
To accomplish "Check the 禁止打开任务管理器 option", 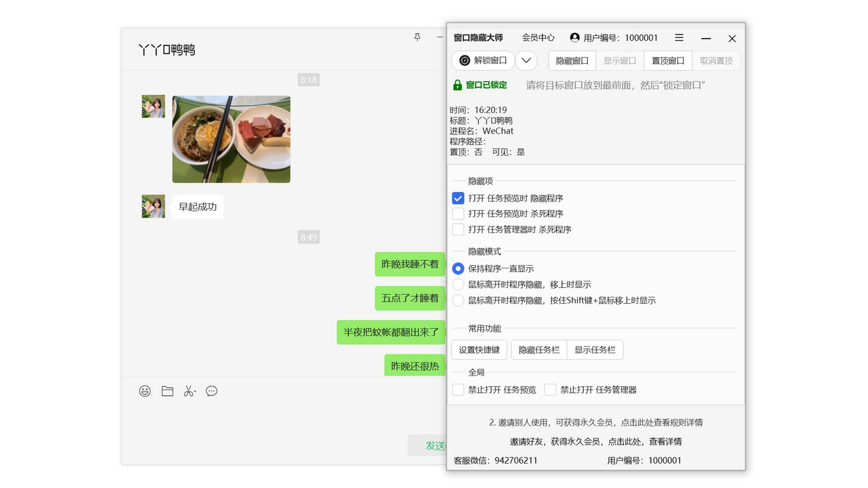I will tap(551, 390).
